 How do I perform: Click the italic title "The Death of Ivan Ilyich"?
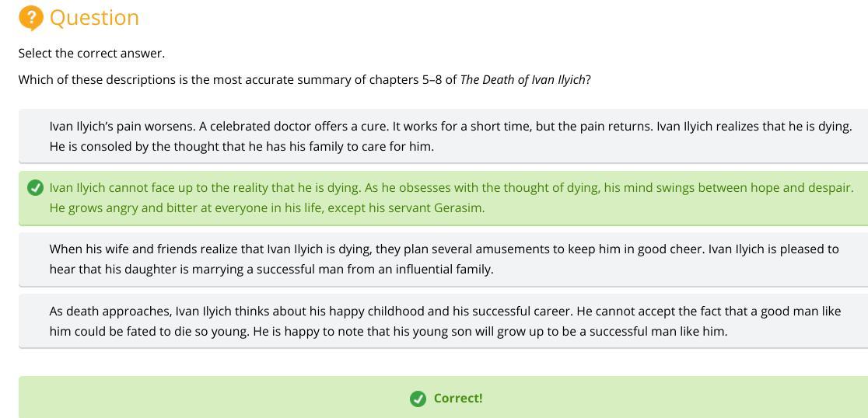(522, 79)
